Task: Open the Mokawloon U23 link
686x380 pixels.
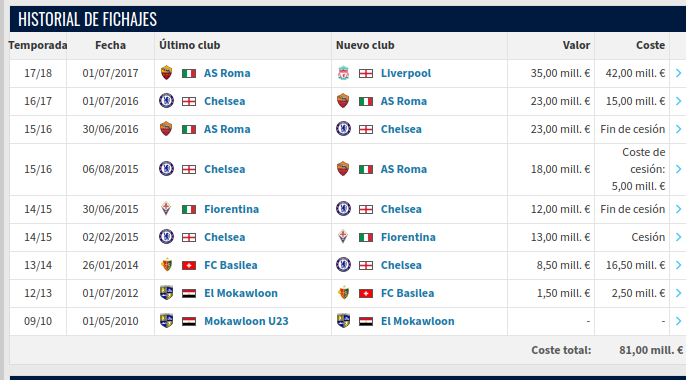Action: 246,321
